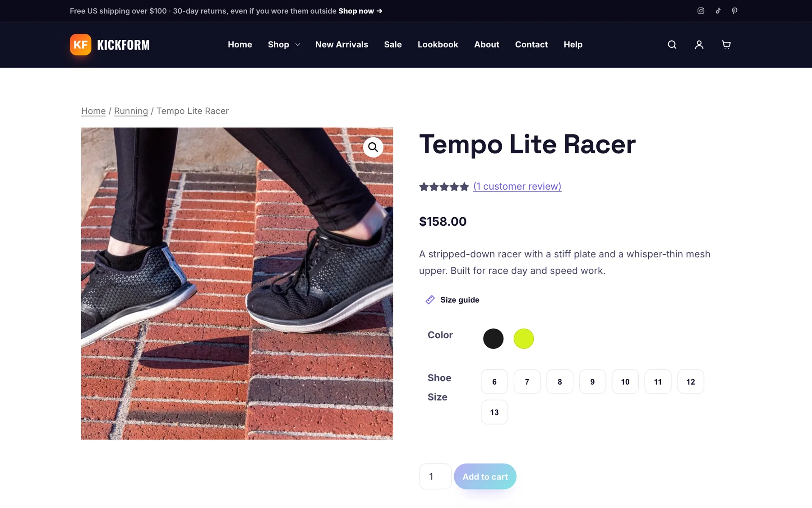Click the quantity input field
This screenshot has height=508, width=812.
(x=435, y=476)
